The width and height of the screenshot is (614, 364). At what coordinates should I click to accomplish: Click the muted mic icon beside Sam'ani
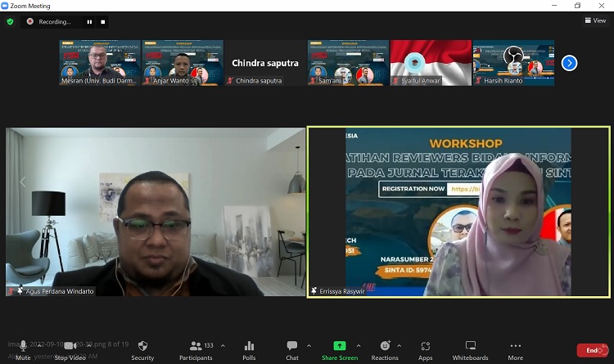(x=313, y=81)
